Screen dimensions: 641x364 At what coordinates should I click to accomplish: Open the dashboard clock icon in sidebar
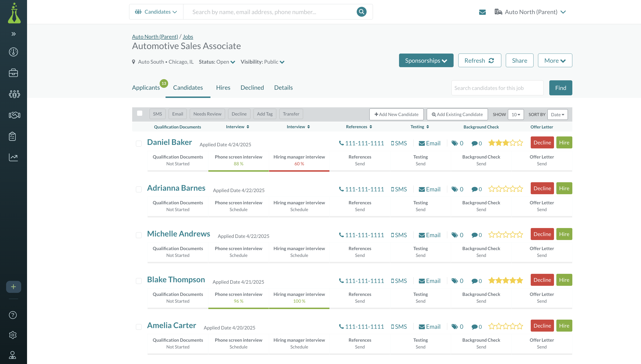click(13, 52)
